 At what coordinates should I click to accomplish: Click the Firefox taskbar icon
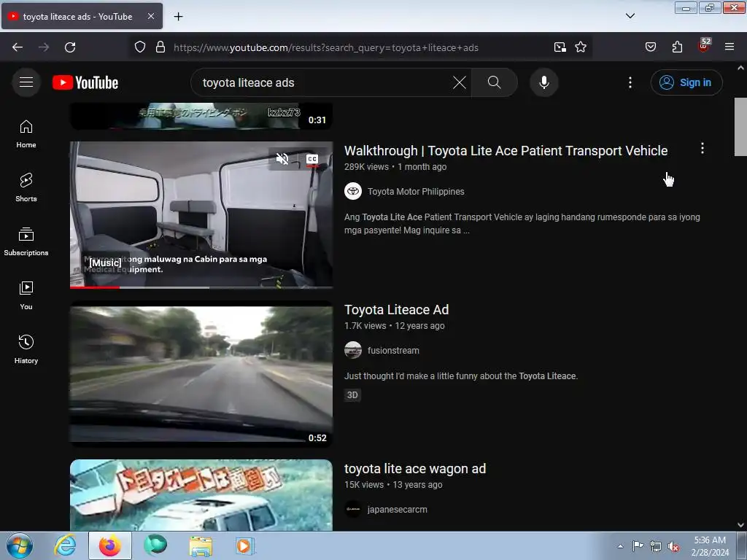tap(110, 545)
